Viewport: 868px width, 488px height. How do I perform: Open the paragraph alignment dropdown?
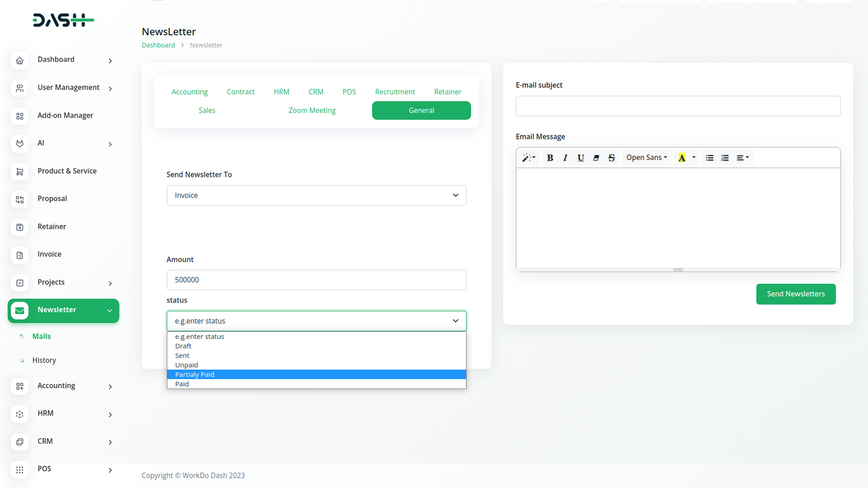point(743,158)
